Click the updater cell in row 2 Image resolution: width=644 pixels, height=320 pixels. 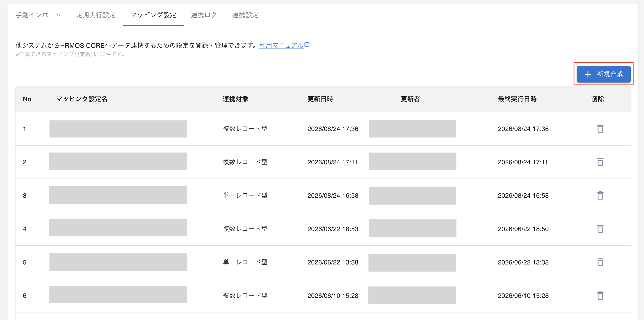tap(412, 161)
